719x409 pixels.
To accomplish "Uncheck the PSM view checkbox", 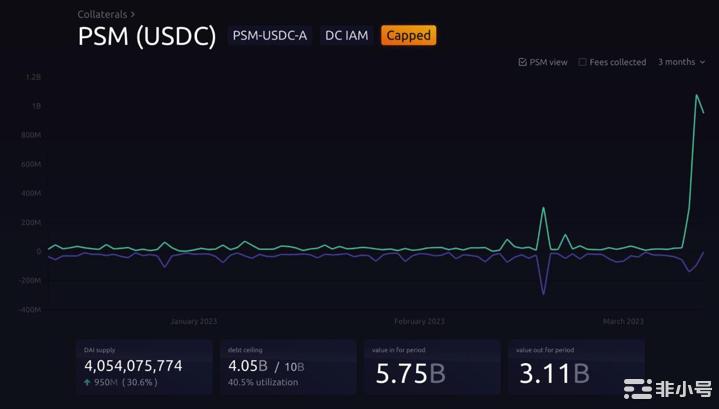I will tap(522, 62).
